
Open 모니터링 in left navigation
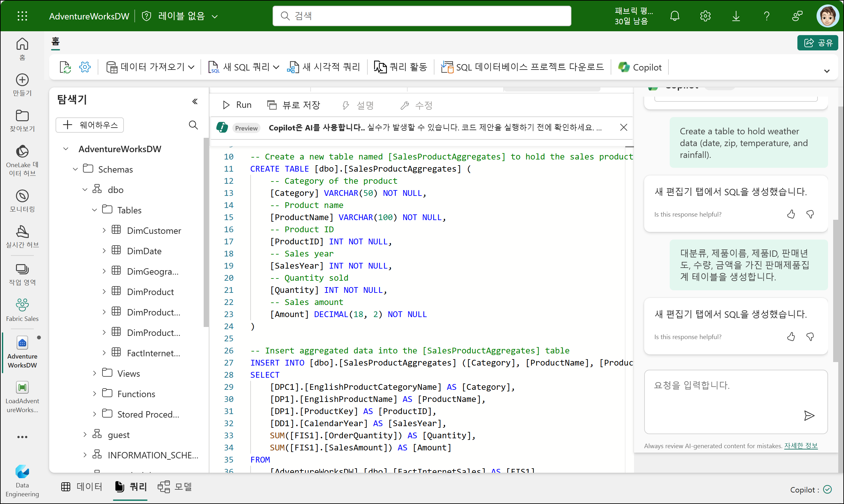(22, 201)
